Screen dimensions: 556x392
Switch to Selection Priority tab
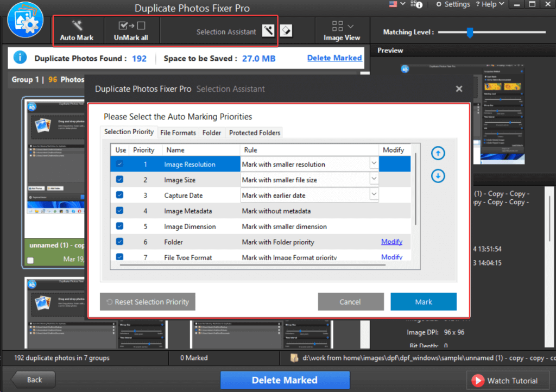[x=129, y=132]
